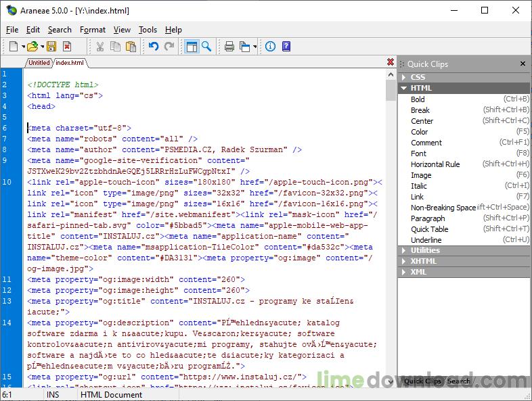Close the document with red X page icon
Viewport: 532px width, 401px height.
67,47
